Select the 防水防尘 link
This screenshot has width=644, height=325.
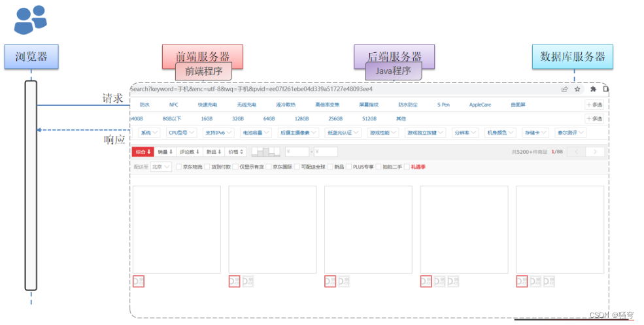tap(408, 105)
